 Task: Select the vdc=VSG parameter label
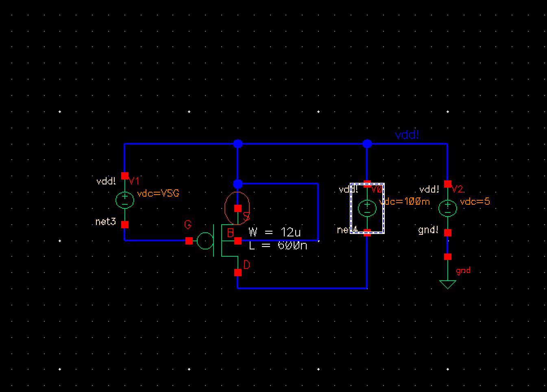158,193
